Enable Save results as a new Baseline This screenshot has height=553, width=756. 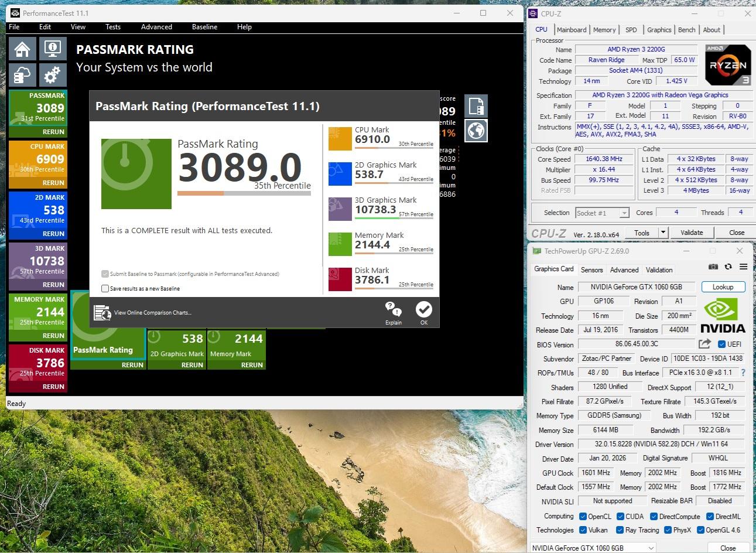click(x=105, y=288)
